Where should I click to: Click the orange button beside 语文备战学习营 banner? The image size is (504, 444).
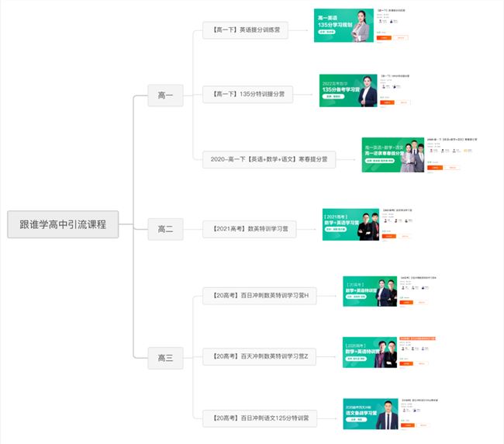(x=408, y=425)
